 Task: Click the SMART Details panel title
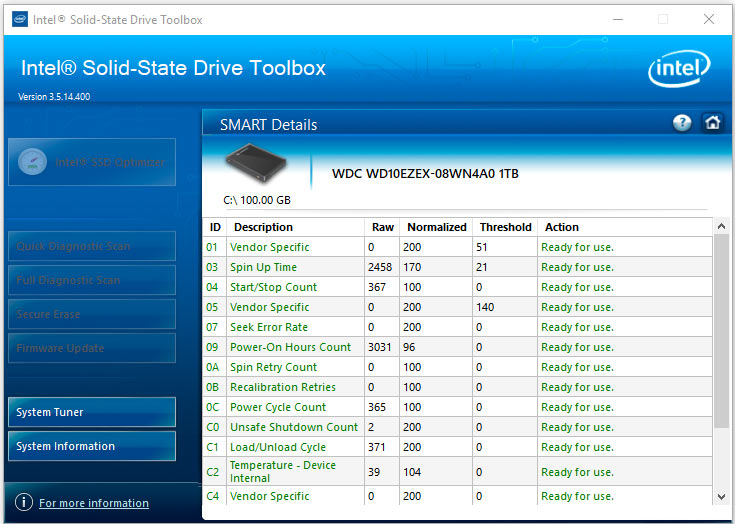pyautogui.click(x=269, y=125)
